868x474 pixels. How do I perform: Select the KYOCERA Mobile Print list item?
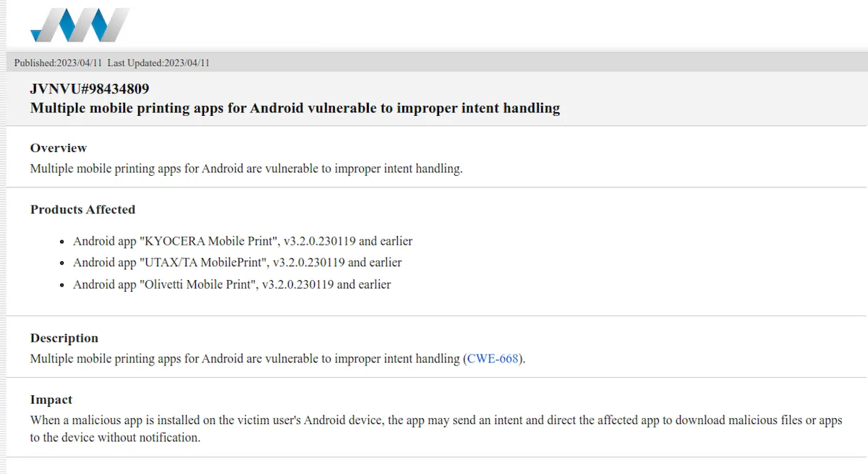(242, 240)
